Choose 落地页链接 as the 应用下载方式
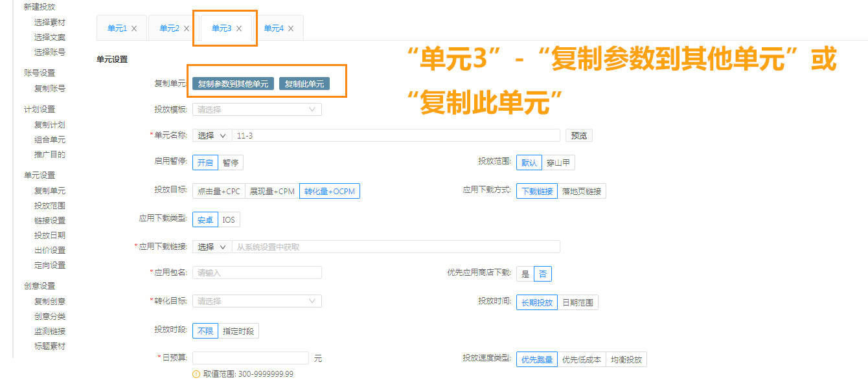The height and width of the screenshot is (391, 868). [582, 191]
